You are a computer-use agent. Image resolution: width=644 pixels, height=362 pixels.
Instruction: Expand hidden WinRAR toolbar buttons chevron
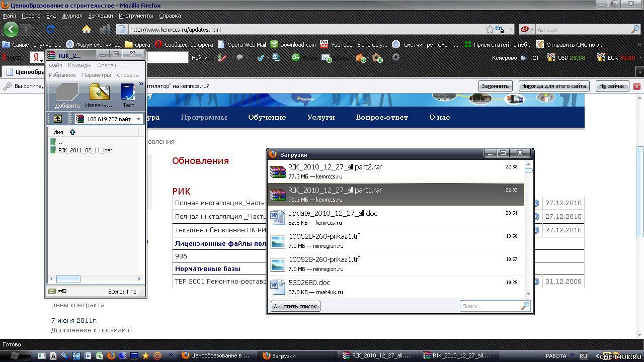click(x=141, y=84)
